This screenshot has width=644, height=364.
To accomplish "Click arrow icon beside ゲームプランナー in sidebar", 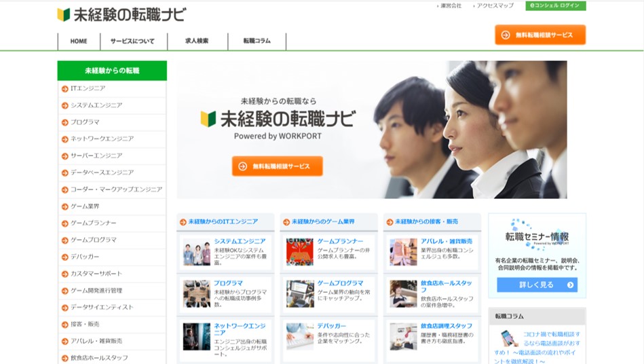I will pos(65,223).
